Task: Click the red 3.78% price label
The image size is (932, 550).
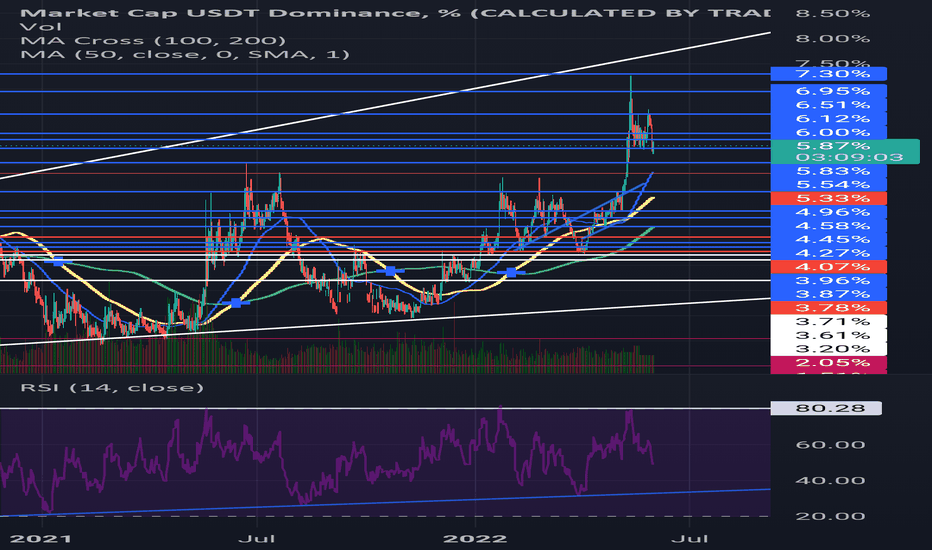Action: pos(829,307)
